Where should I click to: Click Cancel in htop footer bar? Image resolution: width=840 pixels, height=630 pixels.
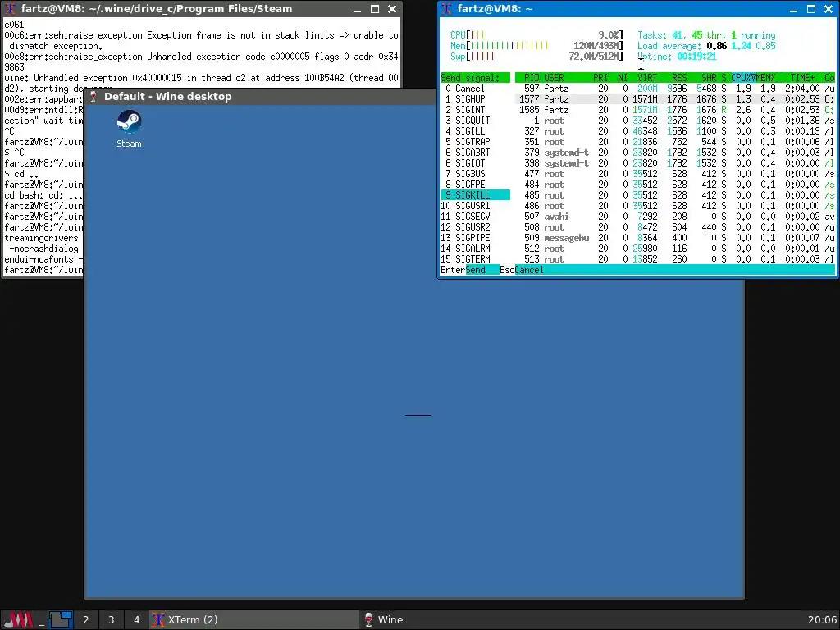tap(529, 270)
